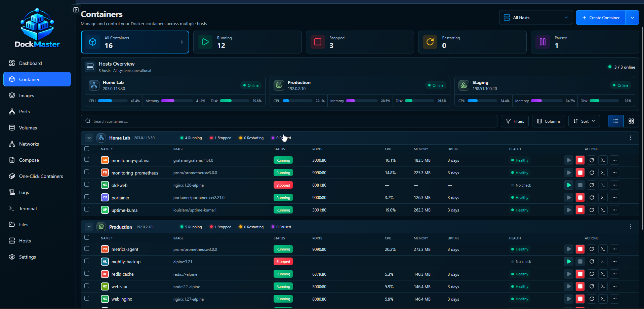Open more actions for uptime-kuma

click(x=614, y=210)
